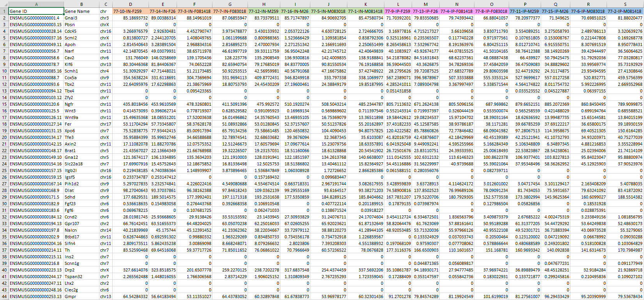Click the orange '77-10-IN-F259' header cell
The height and width of the screenshot is (300, 644).
coord(131,11)
